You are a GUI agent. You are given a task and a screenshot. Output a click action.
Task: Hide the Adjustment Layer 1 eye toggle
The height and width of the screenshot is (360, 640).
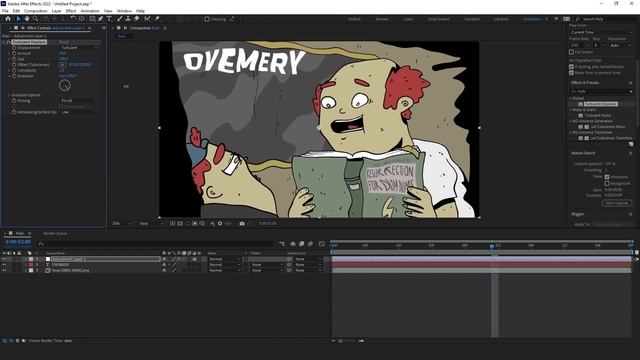[x=4, y=259]
